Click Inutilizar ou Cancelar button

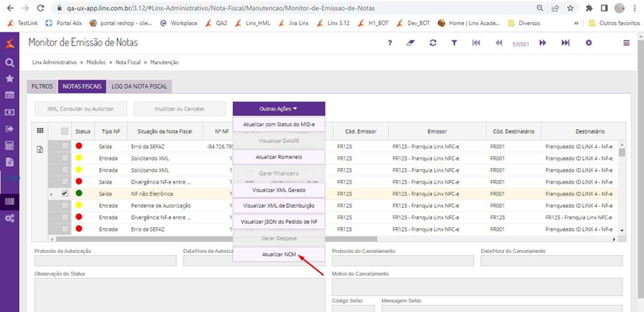pyautogui.click(x=180, y=108)
